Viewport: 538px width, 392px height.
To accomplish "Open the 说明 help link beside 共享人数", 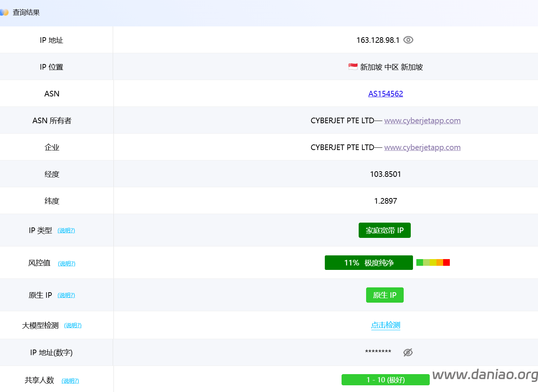I will point(70,380).
